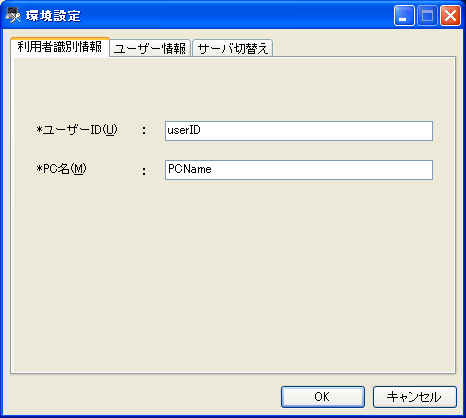
Task: Click into the PC名 text field
Action: tap(299, 170)
